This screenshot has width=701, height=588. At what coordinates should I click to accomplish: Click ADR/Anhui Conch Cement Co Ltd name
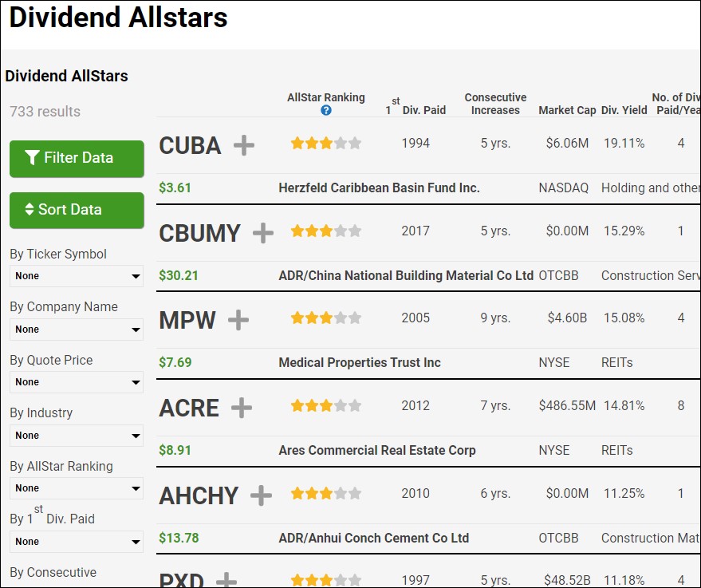point(374,538)
